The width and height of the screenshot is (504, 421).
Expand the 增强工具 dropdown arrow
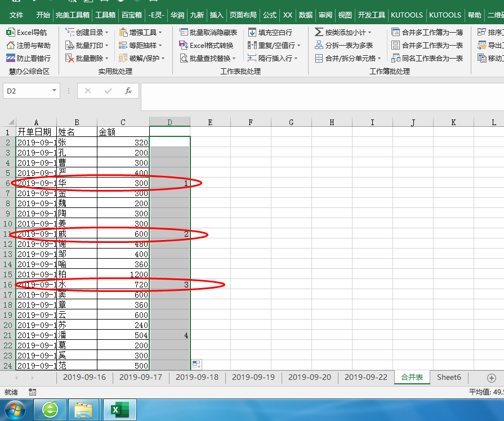[x=160, y=33]
